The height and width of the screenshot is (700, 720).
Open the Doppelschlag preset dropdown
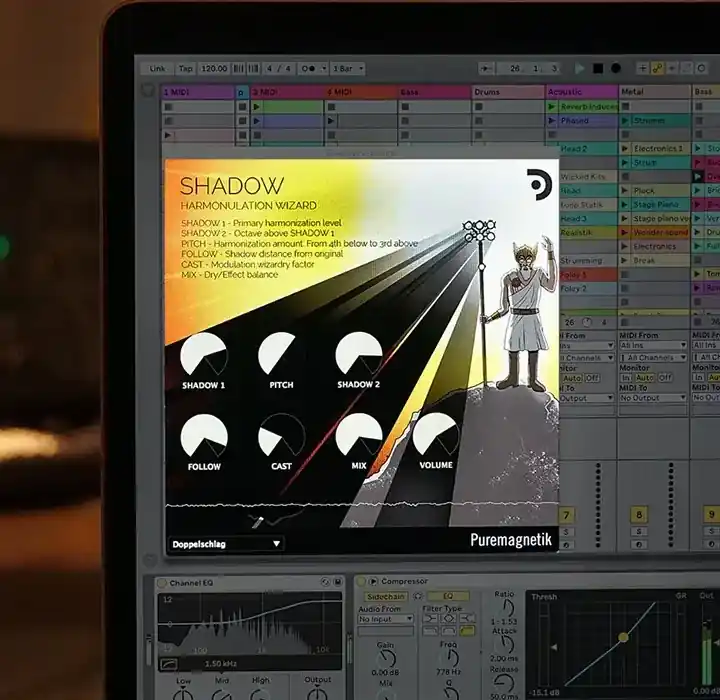pyautogui.click(x=226, y=544)
